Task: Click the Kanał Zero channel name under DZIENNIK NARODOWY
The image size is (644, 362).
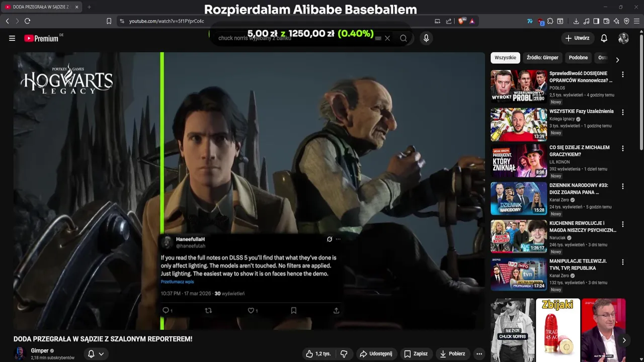Action: (559, 200)
